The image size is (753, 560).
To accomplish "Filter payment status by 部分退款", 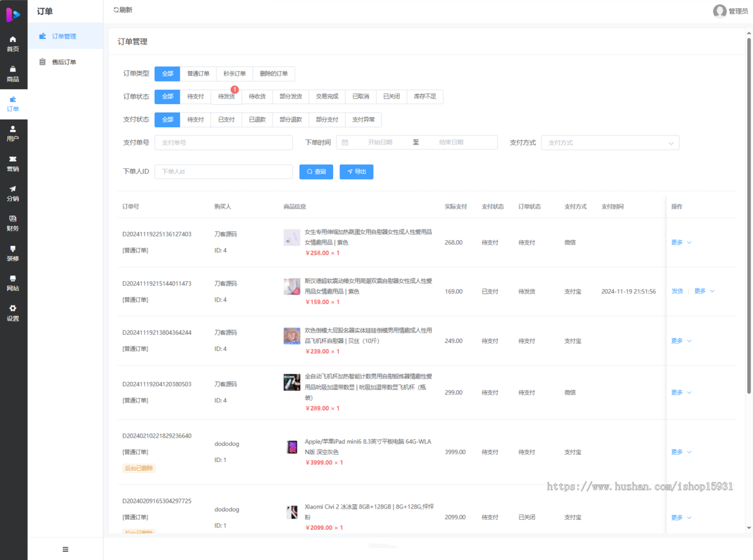I will [x=291, y=120].
